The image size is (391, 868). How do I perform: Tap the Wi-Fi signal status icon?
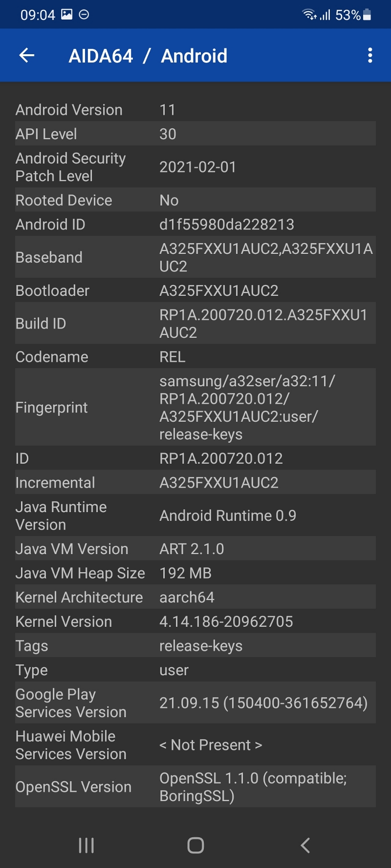[309, 15]
